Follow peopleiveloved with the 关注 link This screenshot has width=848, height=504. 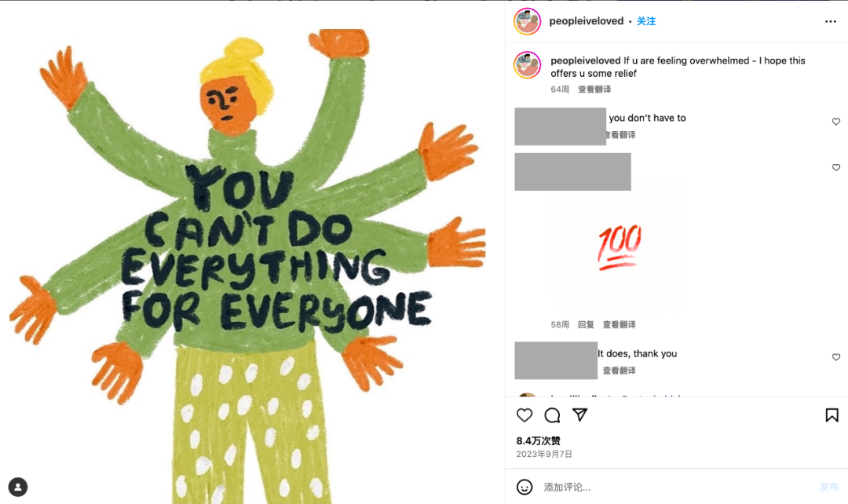point(646,21)
